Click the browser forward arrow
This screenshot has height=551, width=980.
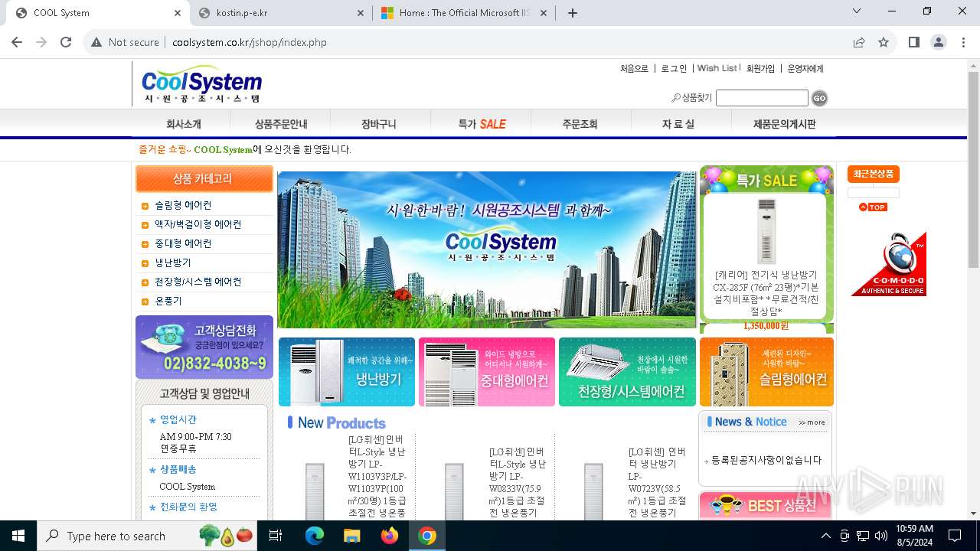point(41,42)
